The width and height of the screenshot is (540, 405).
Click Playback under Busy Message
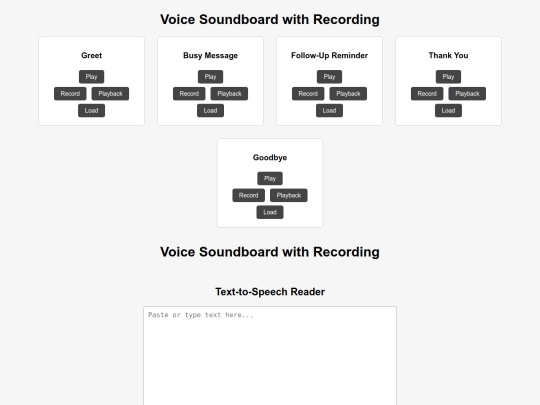(x=229, y=94)
